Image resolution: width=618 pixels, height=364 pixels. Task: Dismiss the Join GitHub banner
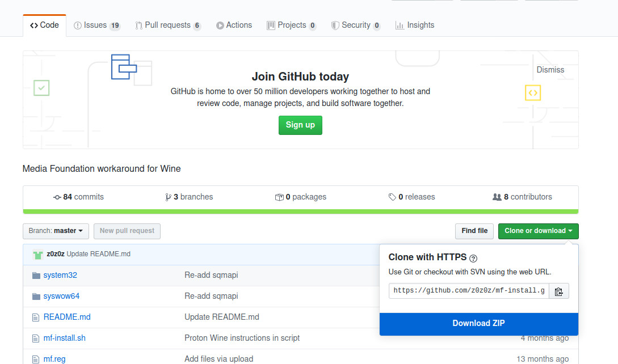(x=550, y=70)
